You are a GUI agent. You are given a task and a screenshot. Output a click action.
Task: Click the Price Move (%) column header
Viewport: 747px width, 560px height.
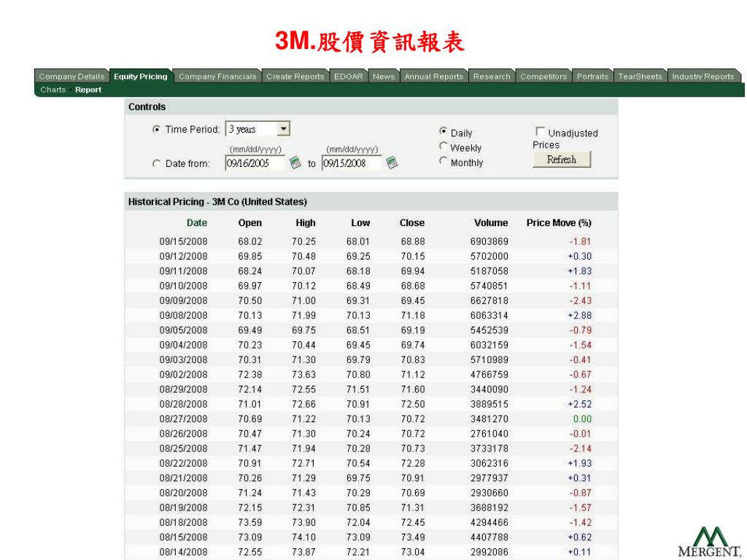coord(559,222)
